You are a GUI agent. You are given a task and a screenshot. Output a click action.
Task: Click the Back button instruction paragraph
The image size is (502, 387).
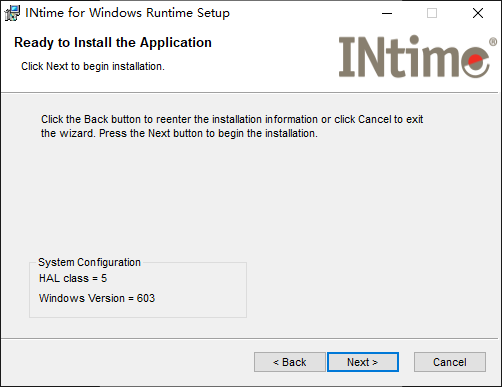(x=232, y=126)
